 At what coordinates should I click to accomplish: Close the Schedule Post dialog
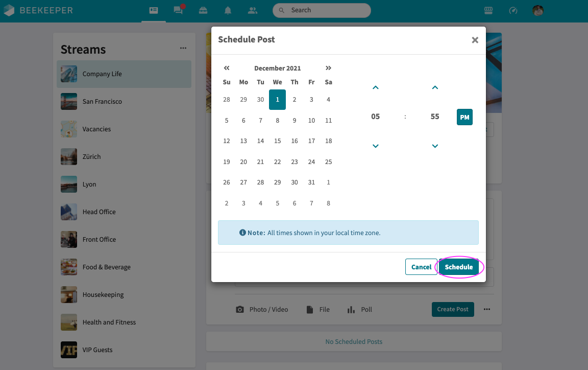click(x=475, y=40)
